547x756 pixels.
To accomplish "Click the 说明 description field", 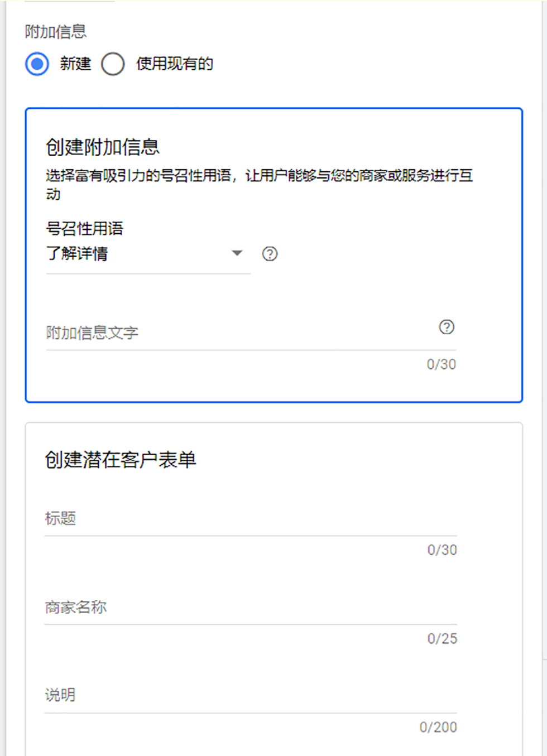I will pyautogui.click(x=250, y=696).
